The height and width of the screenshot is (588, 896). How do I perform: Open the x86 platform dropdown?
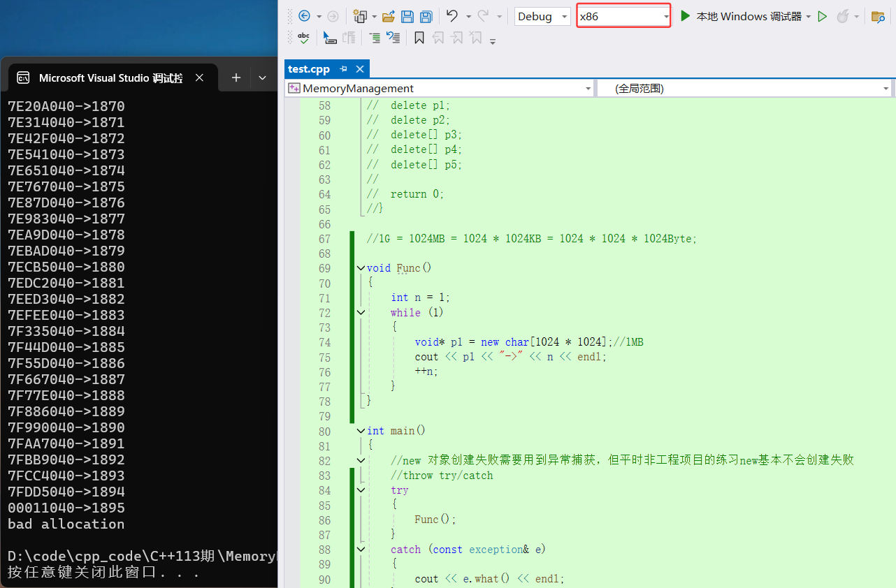624,16
